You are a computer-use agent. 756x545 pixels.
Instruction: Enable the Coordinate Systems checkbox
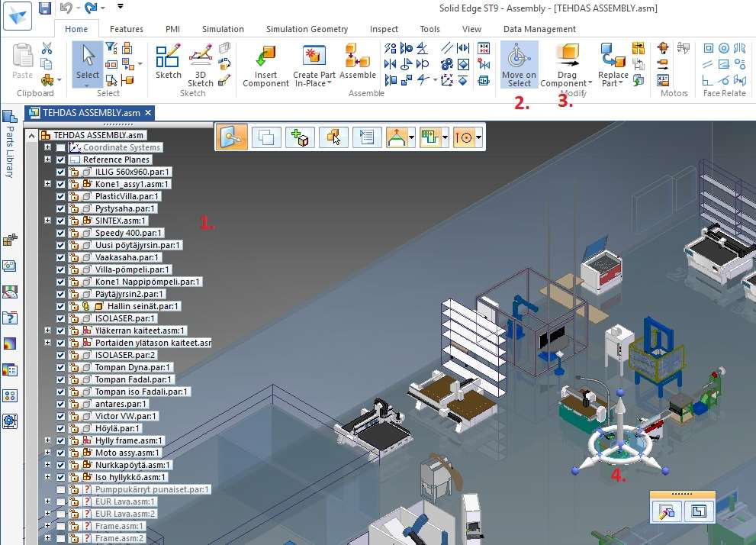pyautogui.click(x=60, y=147)
